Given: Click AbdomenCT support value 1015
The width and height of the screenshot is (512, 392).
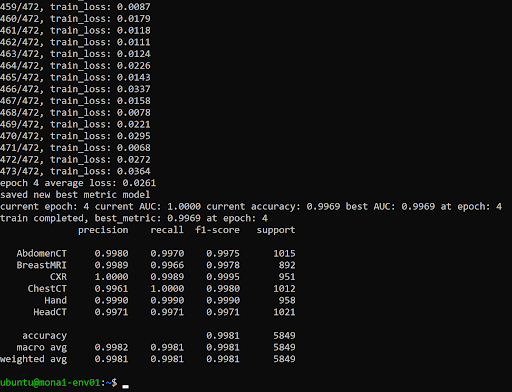Looking at the screenshot, I should click(x=284, y=254).
